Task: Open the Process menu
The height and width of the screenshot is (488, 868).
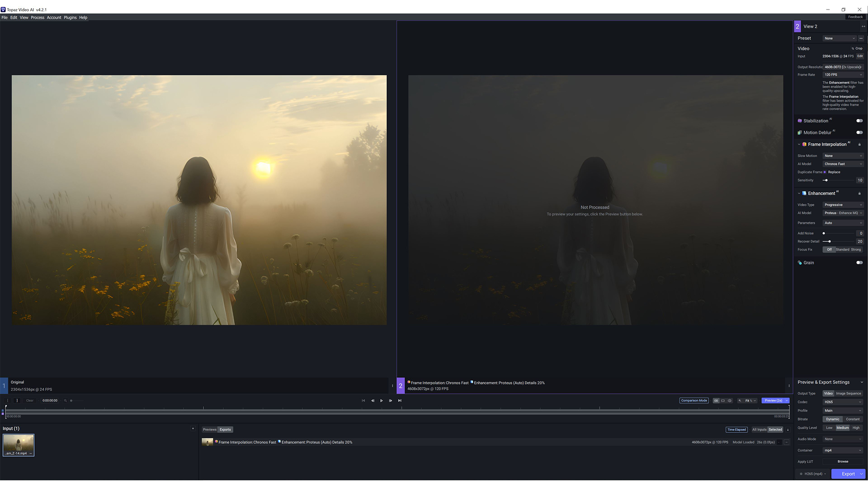Action: (38, 18)
